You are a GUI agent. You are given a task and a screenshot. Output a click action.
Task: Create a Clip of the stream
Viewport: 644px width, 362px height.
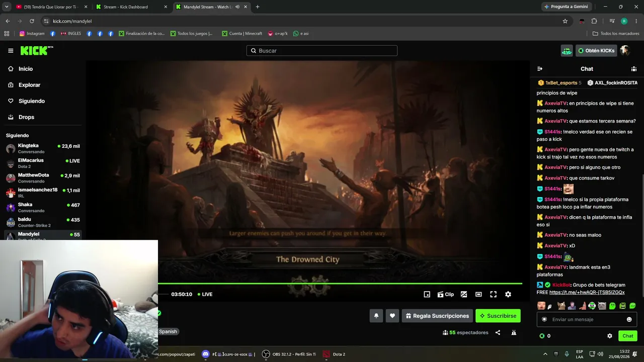[446, 295]
